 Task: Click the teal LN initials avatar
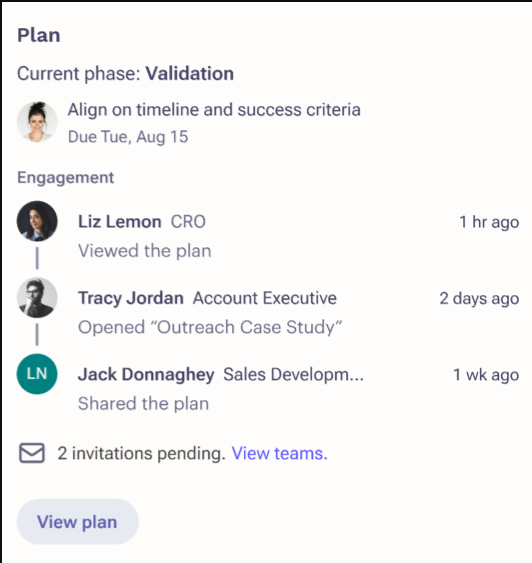[x=37, y=374]
